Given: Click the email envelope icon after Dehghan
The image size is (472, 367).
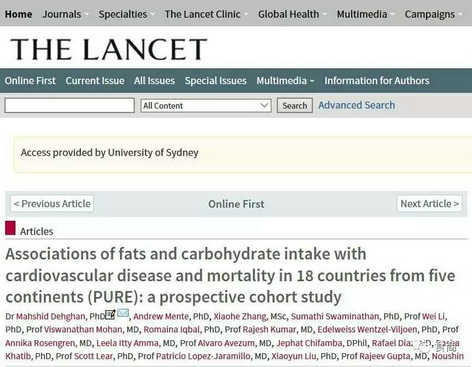Looking at the screenshot, I should tap(123, 313).
